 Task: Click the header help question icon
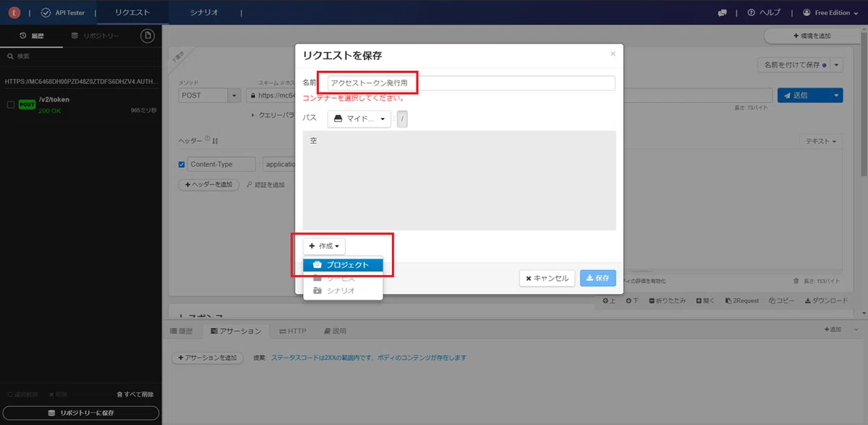(207, 139)
